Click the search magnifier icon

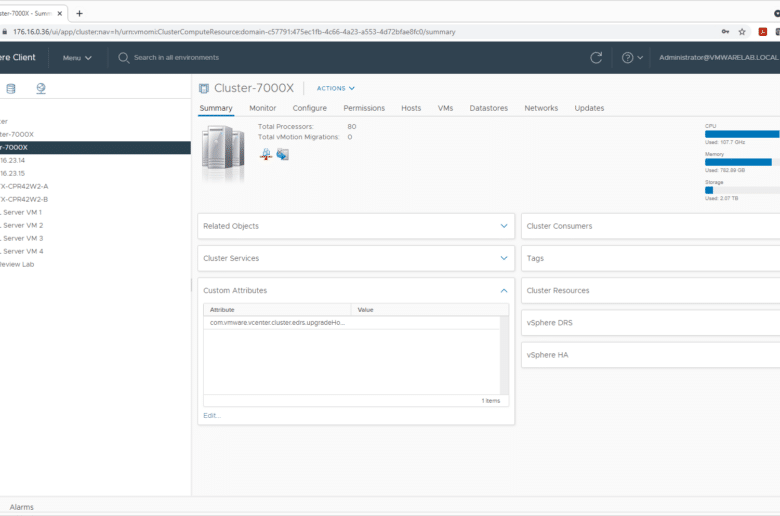(123, 58)
